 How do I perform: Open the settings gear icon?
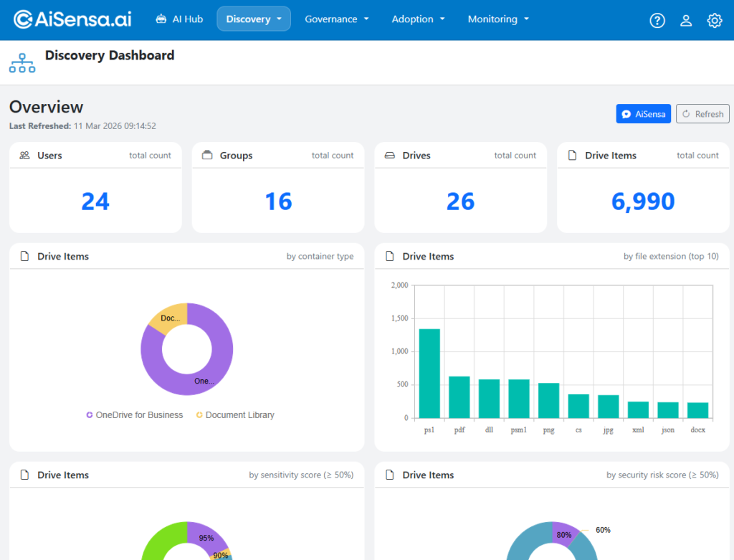pyautogui.click(x=714, y=20)
